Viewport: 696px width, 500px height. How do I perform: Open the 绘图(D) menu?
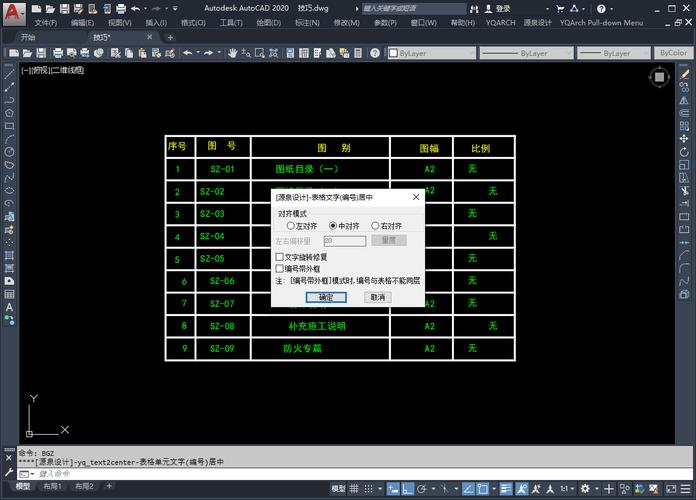pos(267,22)
